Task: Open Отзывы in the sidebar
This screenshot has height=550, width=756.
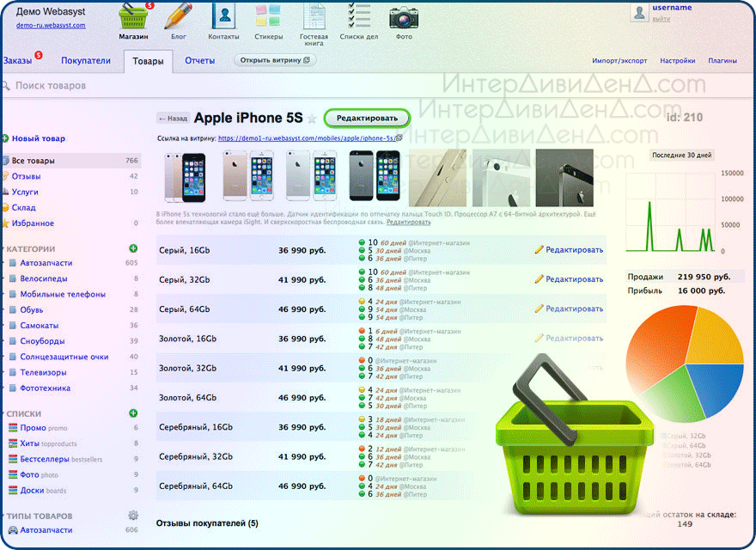Action: coord(26,176)
